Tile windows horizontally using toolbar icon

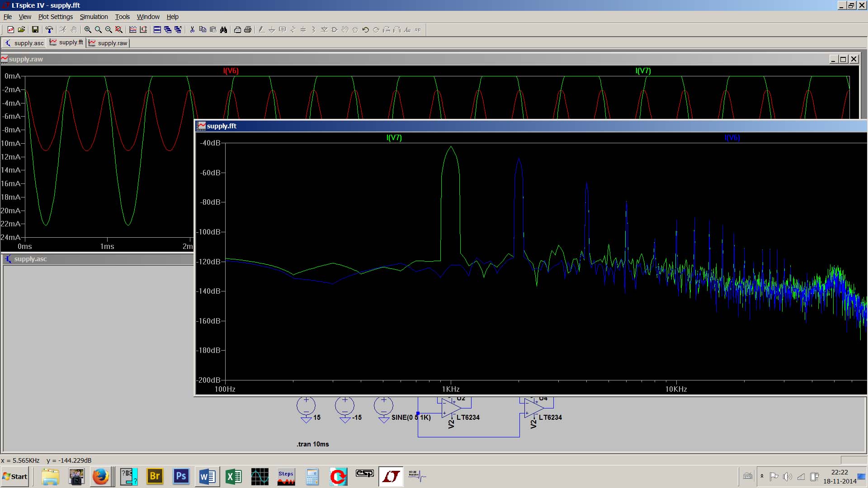point(157,30)
